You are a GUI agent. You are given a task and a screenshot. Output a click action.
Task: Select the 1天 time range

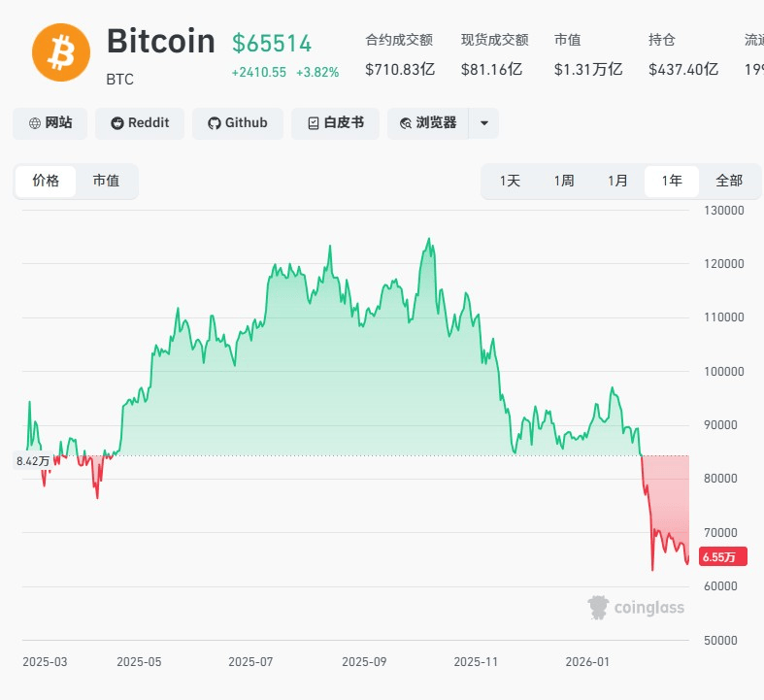pyautogui.click(x=510, y=181)
